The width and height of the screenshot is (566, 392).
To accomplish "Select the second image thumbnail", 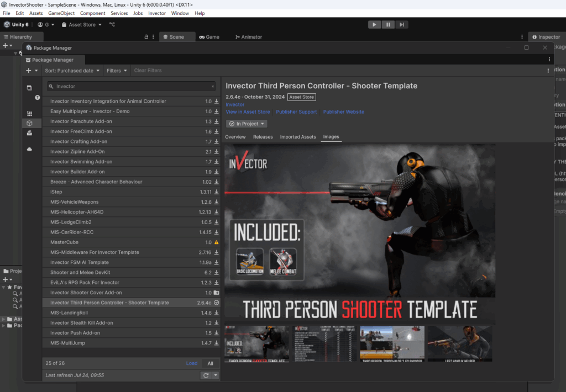I will tap(325, 343).
